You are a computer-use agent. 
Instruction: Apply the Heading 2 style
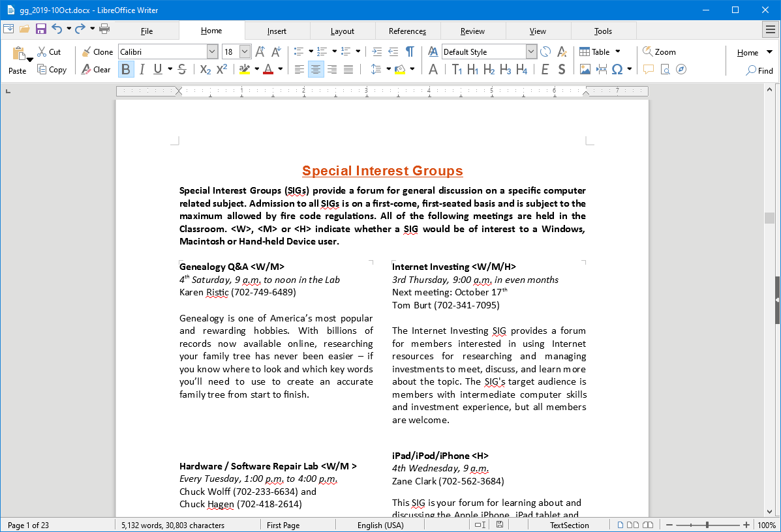click(x=489, y=69)
